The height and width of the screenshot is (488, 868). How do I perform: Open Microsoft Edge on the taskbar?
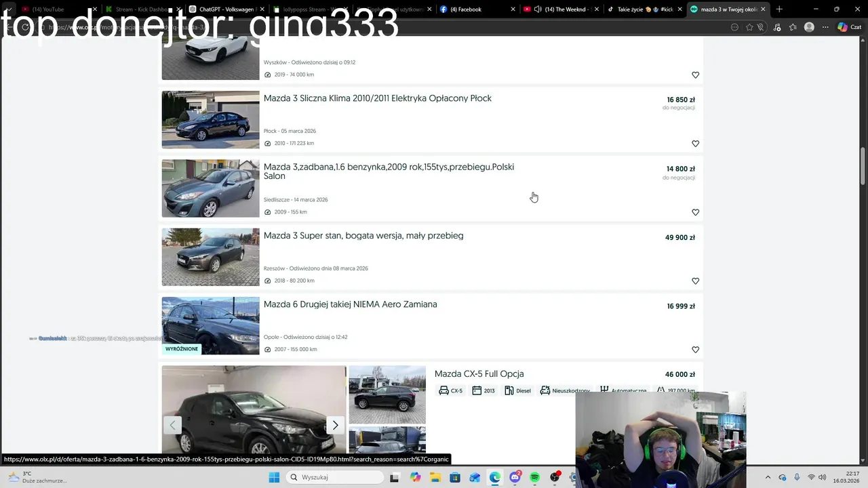pyautogui.click(x=495, y=477)
